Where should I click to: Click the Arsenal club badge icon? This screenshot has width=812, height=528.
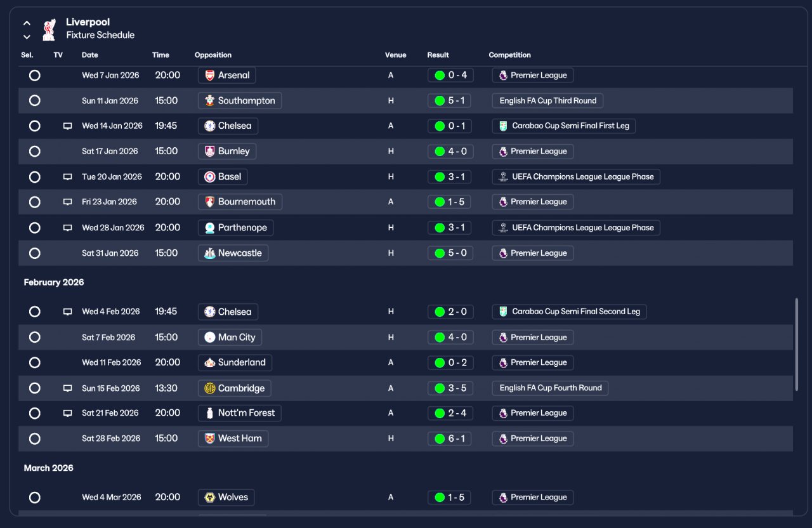click(209, 76)
